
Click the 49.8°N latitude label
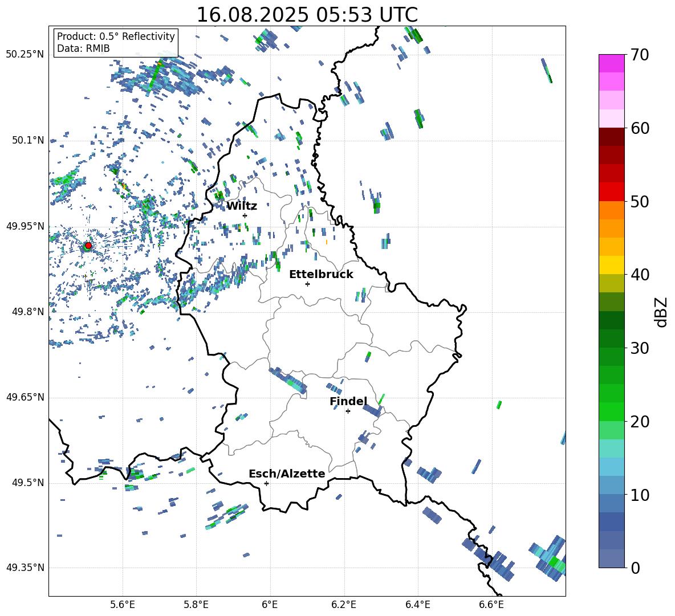point(28,312)
